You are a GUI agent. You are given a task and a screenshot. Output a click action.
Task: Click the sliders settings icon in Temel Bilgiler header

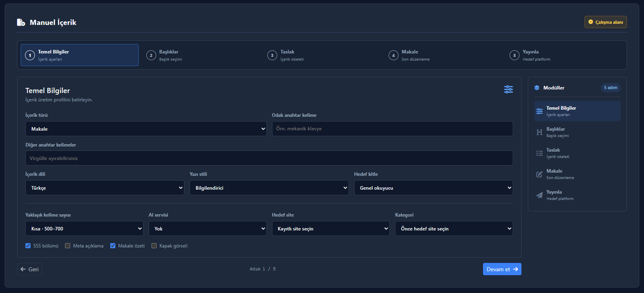click(508, 89)
